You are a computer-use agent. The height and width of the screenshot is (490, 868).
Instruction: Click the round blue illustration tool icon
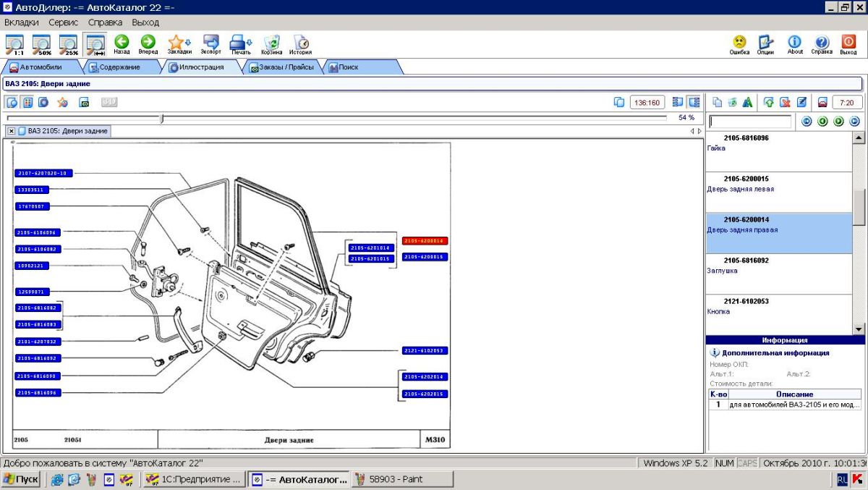43,102
